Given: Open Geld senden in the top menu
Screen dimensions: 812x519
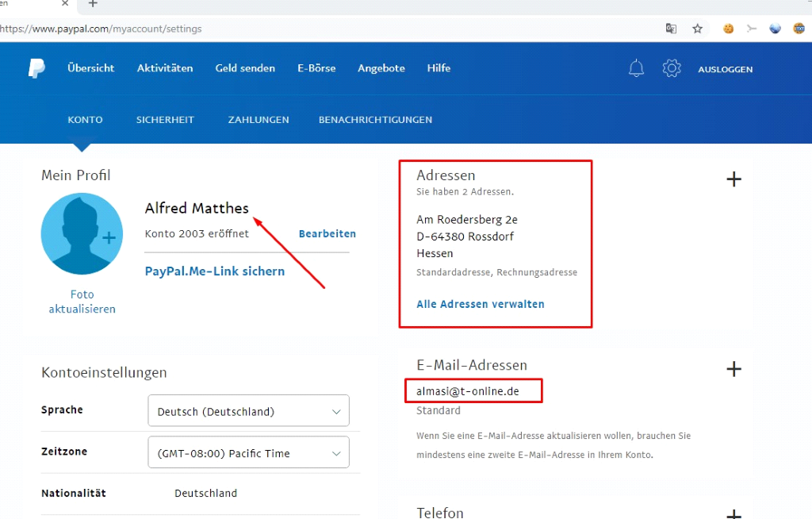Looking at the screenshot, I should pyautogui.click(x=245, y=68).
